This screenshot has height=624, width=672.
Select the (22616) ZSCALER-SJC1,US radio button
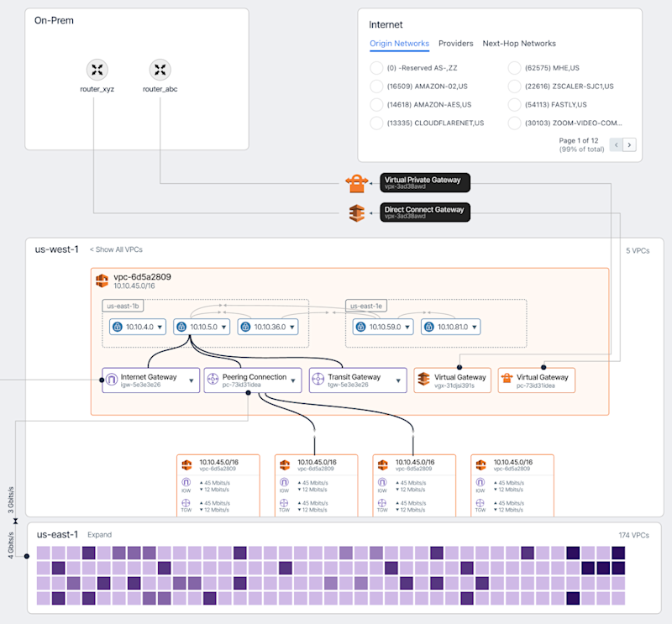click(x=514, y=87)
